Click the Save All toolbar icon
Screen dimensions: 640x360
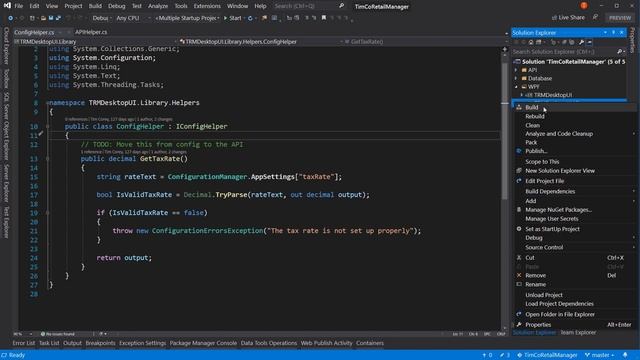tap(58, 18)
